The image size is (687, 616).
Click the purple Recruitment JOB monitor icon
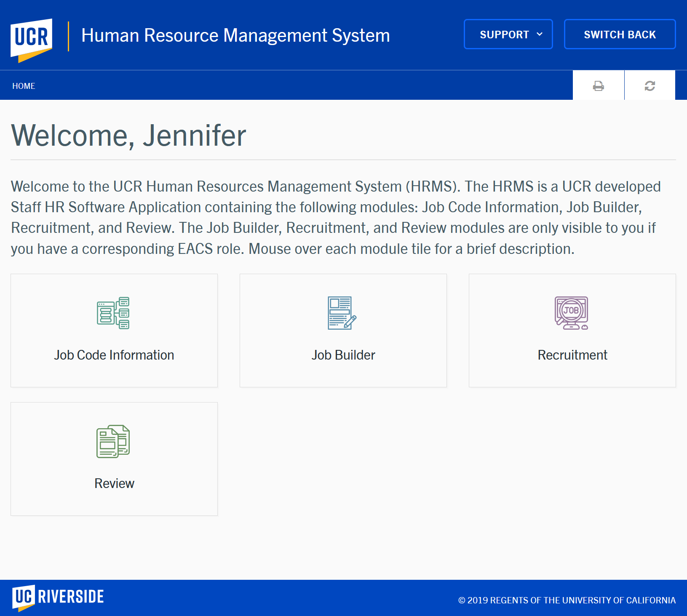[x=571, y=313]
